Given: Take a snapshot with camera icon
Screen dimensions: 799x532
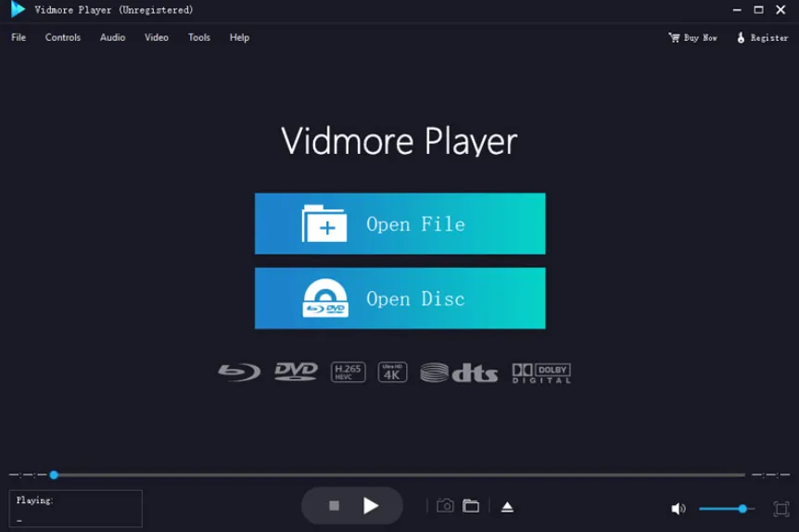Looking at the screenshot, I should 445,506.
